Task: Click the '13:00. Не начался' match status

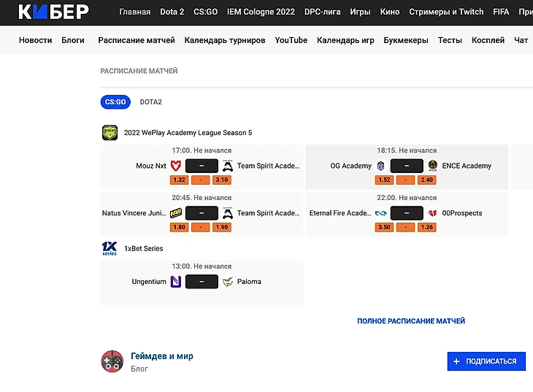Action: (x=202, y=266)
